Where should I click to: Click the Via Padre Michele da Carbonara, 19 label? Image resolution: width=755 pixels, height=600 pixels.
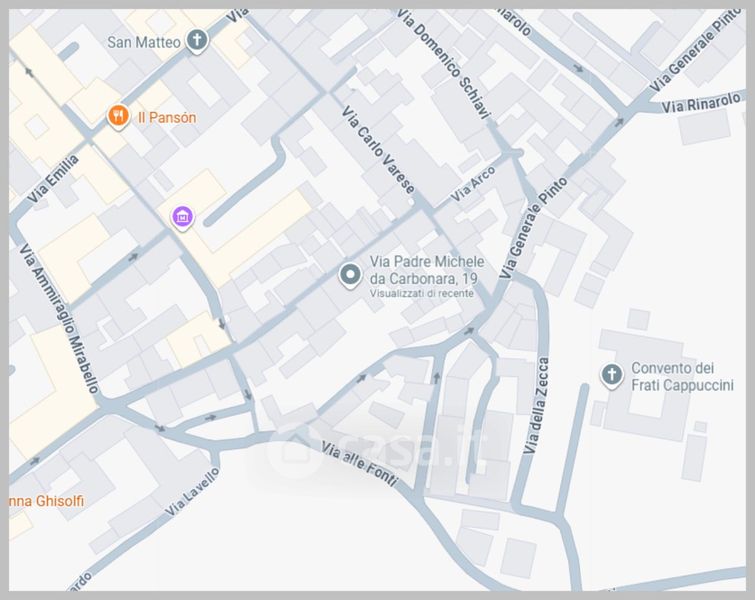click(427, 270)
